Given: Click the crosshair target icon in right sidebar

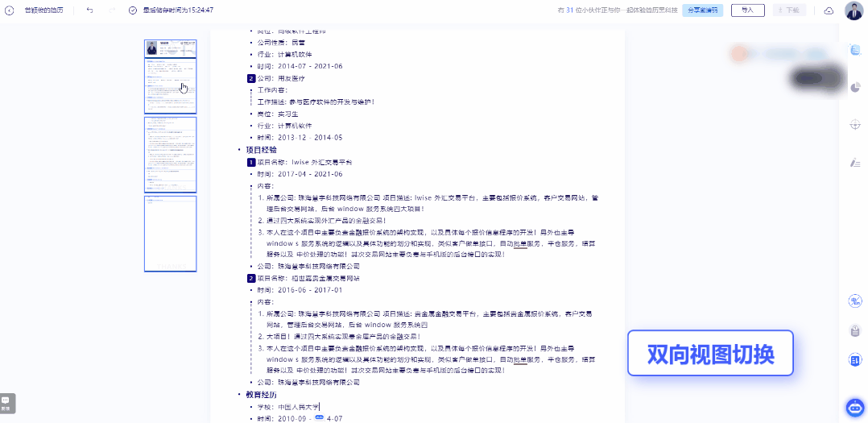Looking at the screenshot, I should (855, 125).
